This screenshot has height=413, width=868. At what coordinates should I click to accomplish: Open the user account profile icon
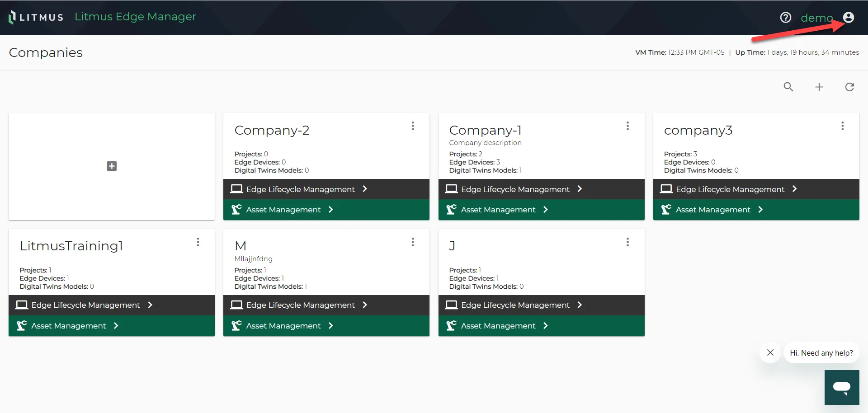point(849,17)
